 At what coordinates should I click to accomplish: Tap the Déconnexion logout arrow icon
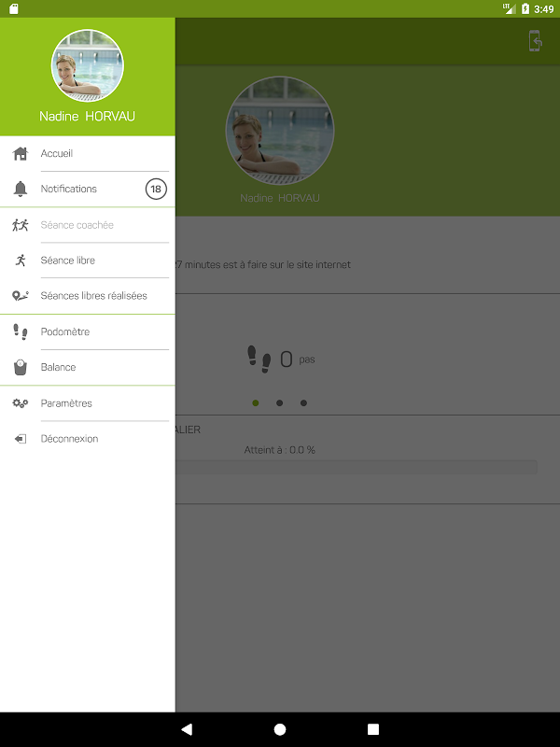click(21, 439)
